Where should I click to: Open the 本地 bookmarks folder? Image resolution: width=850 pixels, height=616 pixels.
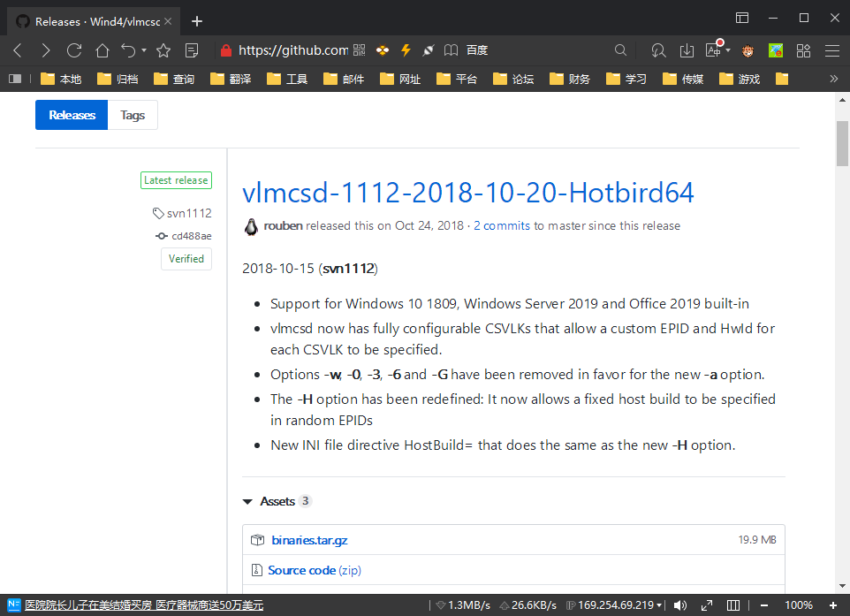click(61, 80)
